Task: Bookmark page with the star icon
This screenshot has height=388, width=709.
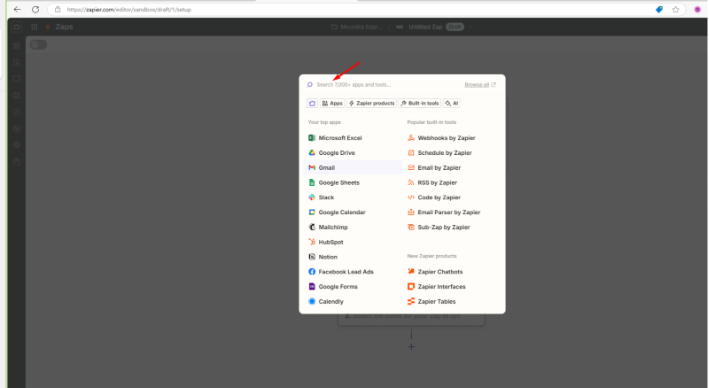Action: [x=676, y=9]
